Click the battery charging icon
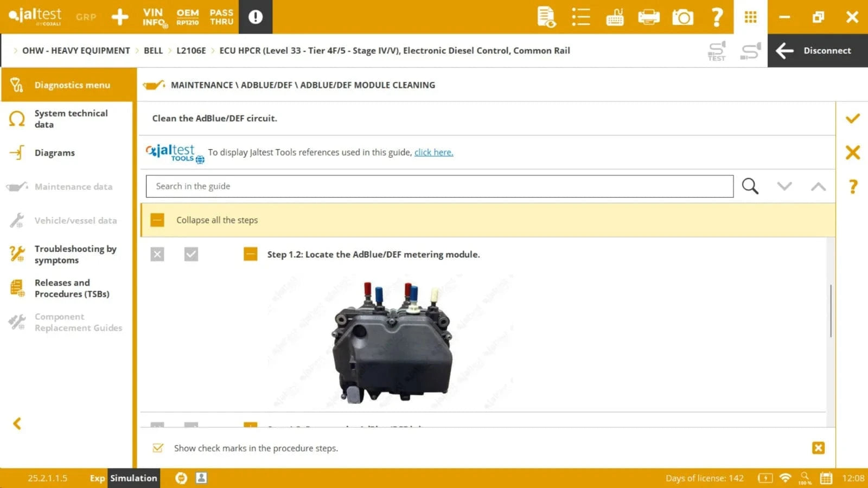This screenshot has height=488, width=868. [x=765, y=478]
